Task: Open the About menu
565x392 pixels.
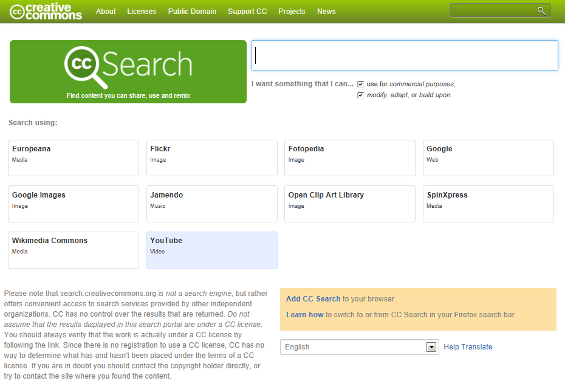Action: (x=106, y=12)
